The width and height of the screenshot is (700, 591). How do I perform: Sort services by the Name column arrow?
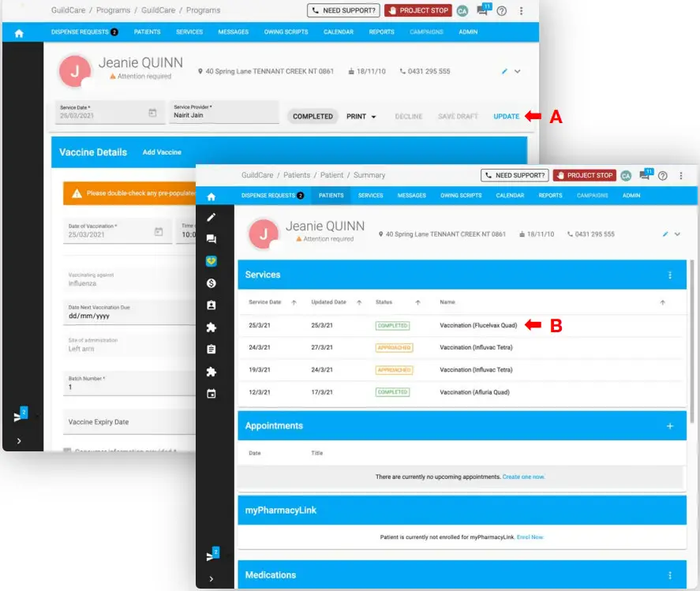tap(662, 303)
